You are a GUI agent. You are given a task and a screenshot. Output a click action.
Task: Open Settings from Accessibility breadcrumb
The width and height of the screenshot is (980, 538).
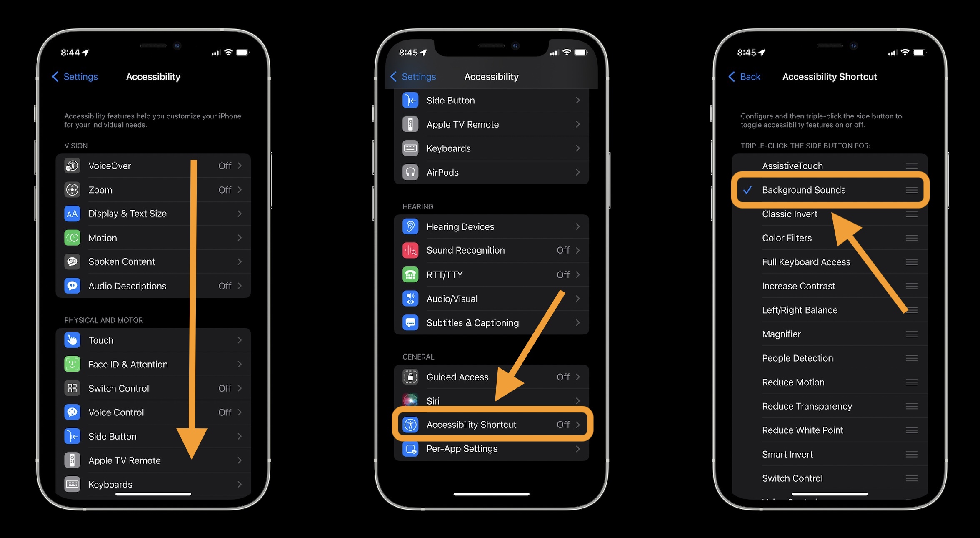click(80, 76)
